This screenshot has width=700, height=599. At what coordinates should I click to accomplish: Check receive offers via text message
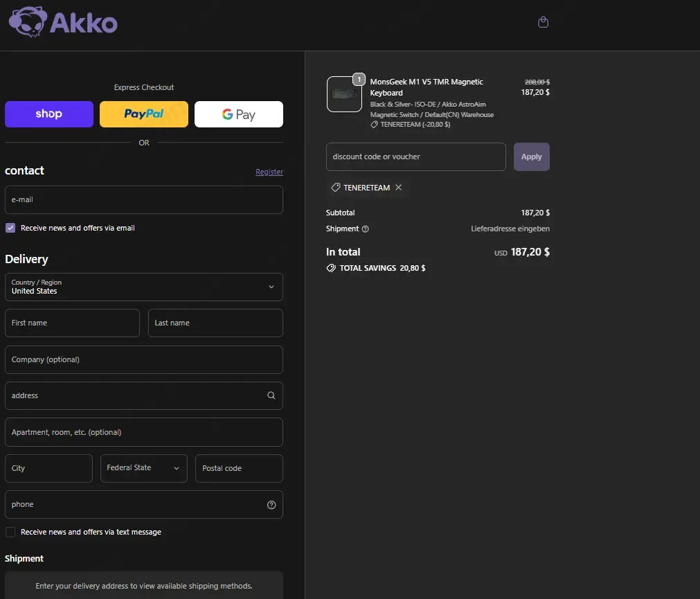click(x=10, y=532)
